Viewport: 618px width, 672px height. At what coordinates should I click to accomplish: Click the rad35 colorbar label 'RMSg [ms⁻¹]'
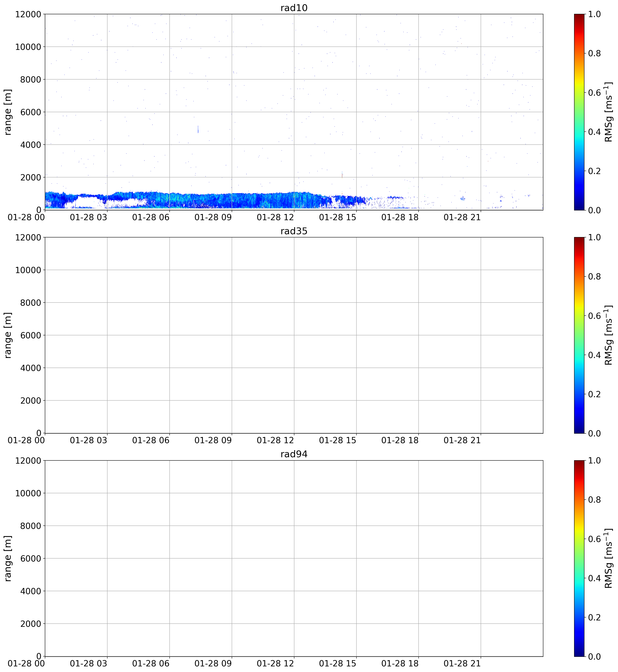[x=609, y=335]
